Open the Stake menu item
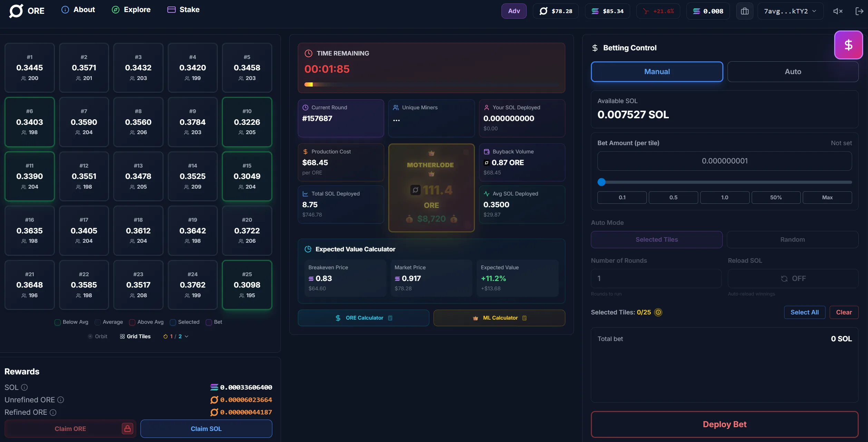The image size is (868, 442). point(183,10)
